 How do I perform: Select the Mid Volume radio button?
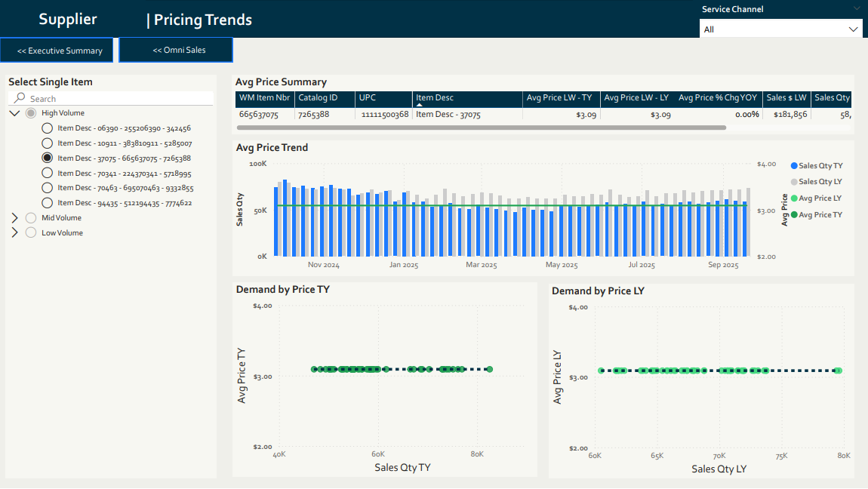[x=30, y=217]
